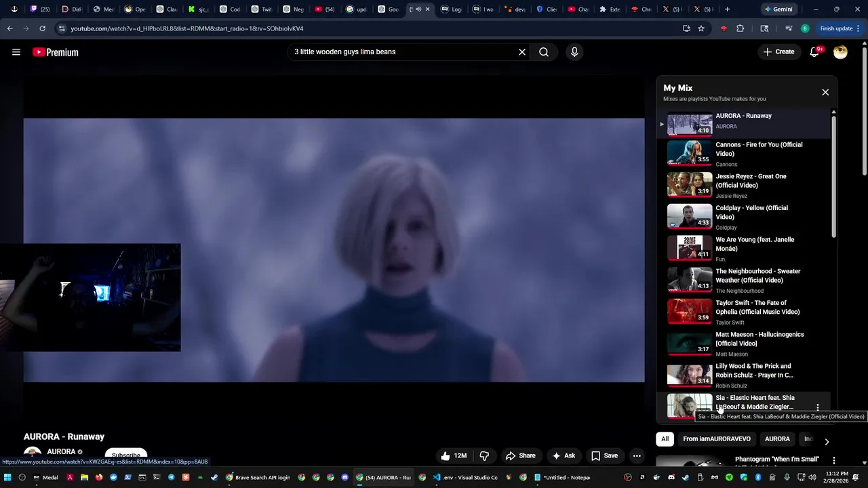Reload the page
This screenshot has width=868, height=488.
pyautogui.click(x=42, y=28)
